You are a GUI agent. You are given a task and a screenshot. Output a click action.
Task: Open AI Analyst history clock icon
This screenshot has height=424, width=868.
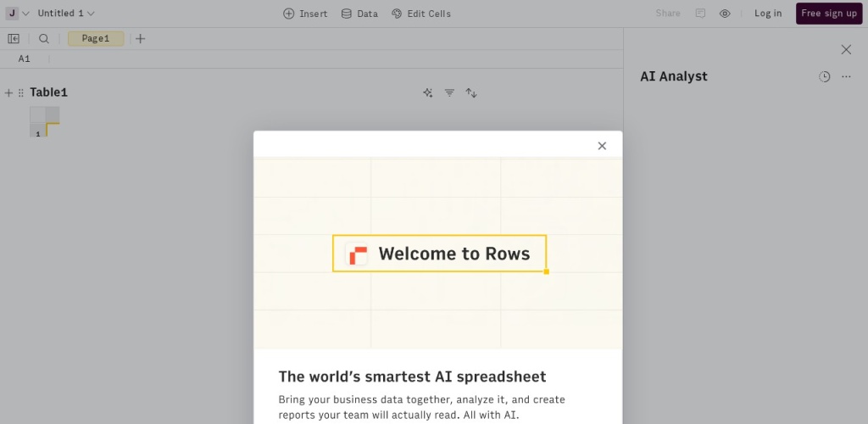point(824,76)
